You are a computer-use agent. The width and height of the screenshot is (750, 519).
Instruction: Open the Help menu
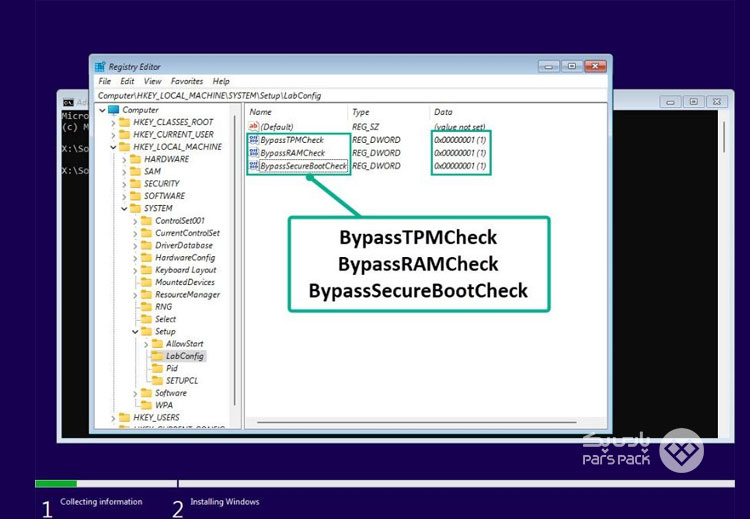click(x=221, y=81)
